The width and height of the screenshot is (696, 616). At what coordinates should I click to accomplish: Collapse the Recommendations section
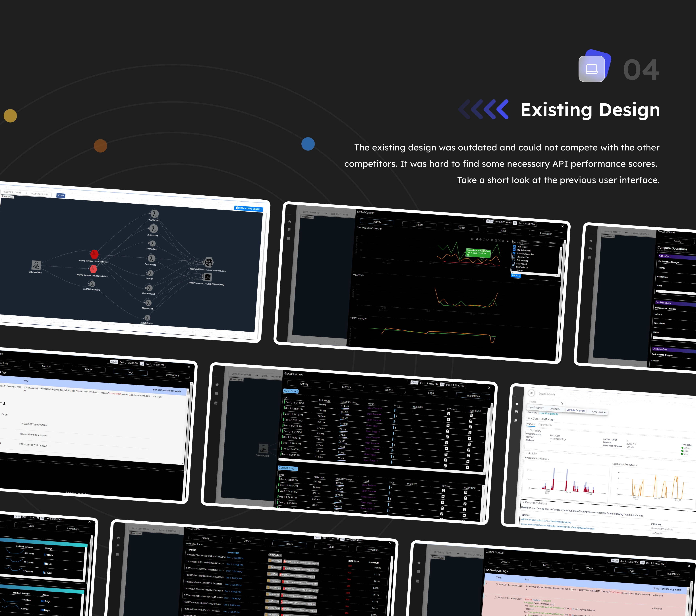coord(523,502)
